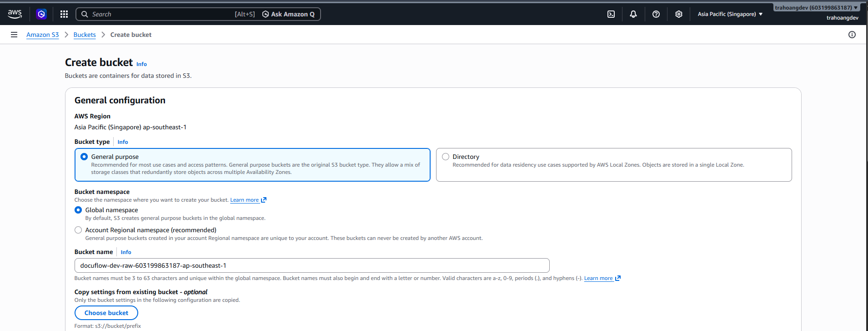The image size is (868, 331).
Task: Focus the Bucket name input field
Action: click(312, 265)
